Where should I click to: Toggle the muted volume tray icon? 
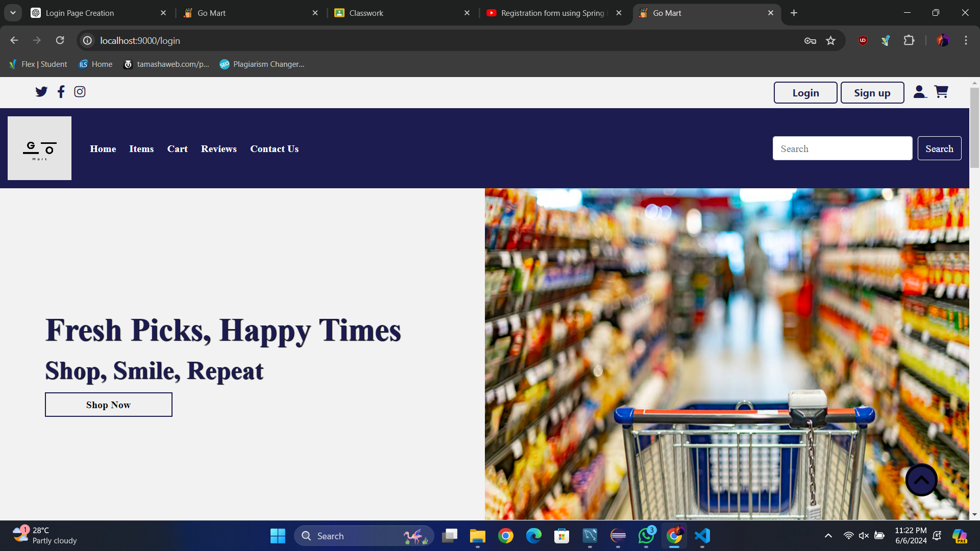pos(864,536)
